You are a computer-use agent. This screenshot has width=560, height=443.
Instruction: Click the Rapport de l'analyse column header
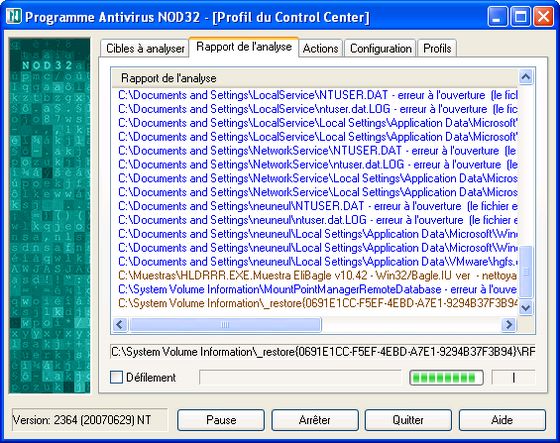point(314,78)
